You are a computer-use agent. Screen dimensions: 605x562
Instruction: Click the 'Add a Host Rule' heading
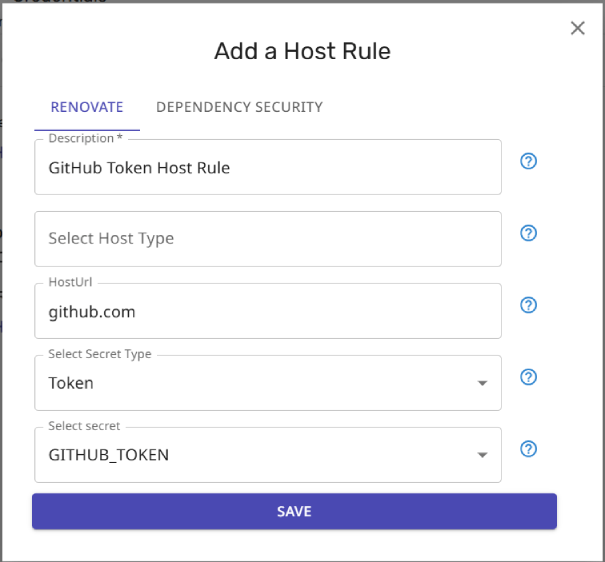(302, 51)
